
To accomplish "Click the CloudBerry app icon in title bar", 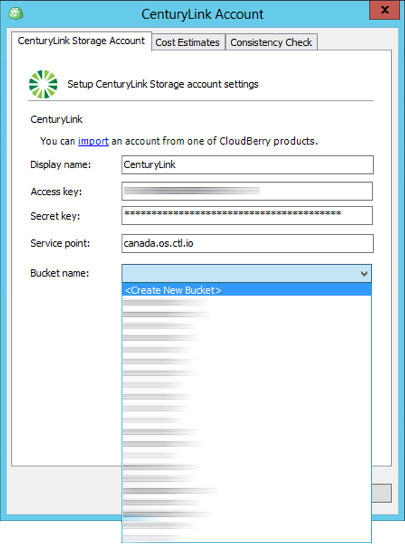I will pos(15,14).
